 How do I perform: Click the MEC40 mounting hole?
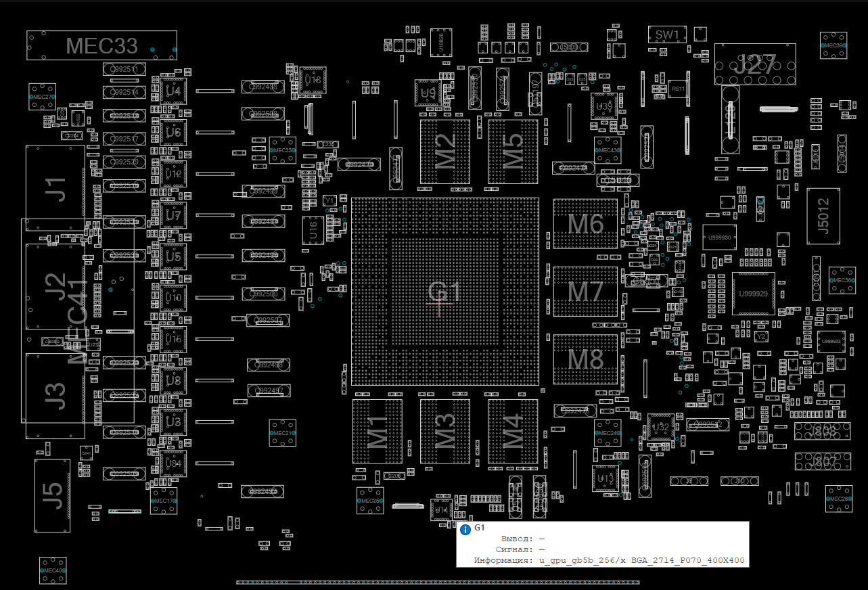click(x=52, y=570)
